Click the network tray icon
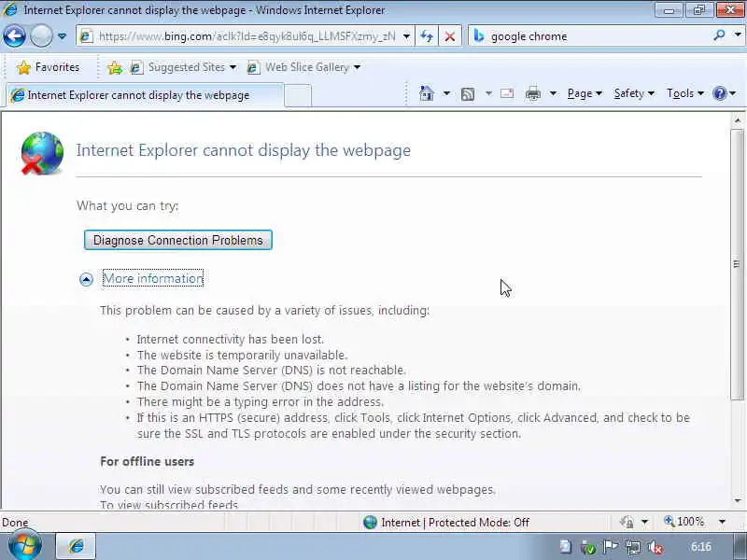The image size is (747, 560). (633, 548)
